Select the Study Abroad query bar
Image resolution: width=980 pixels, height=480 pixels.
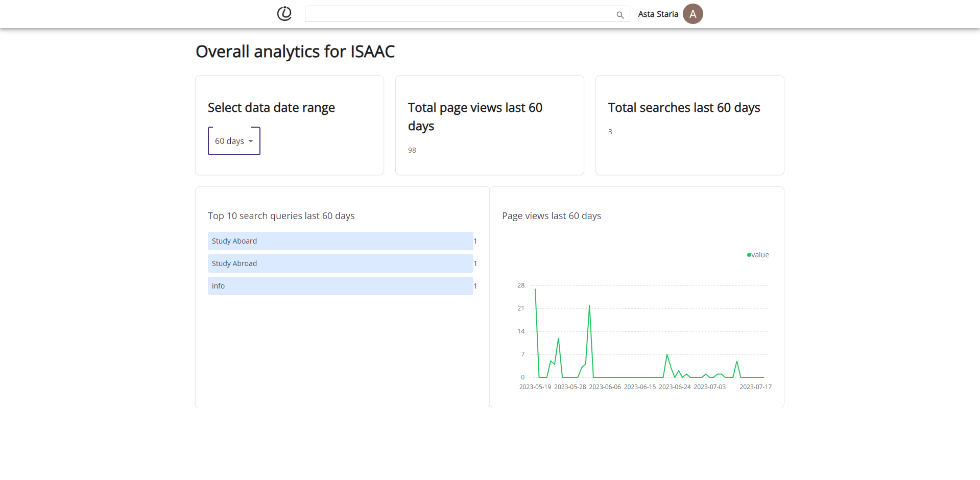click(x=340, y=263)
